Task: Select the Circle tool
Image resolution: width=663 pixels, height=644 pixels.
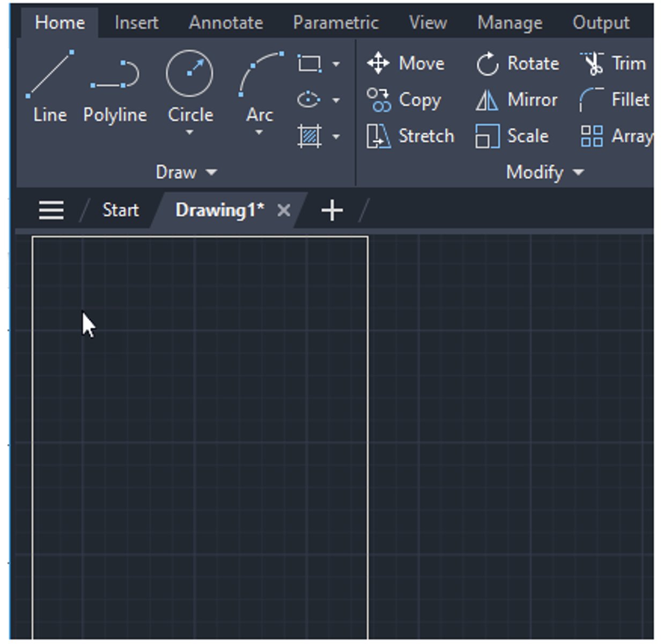Action: [x=190, y=86]
